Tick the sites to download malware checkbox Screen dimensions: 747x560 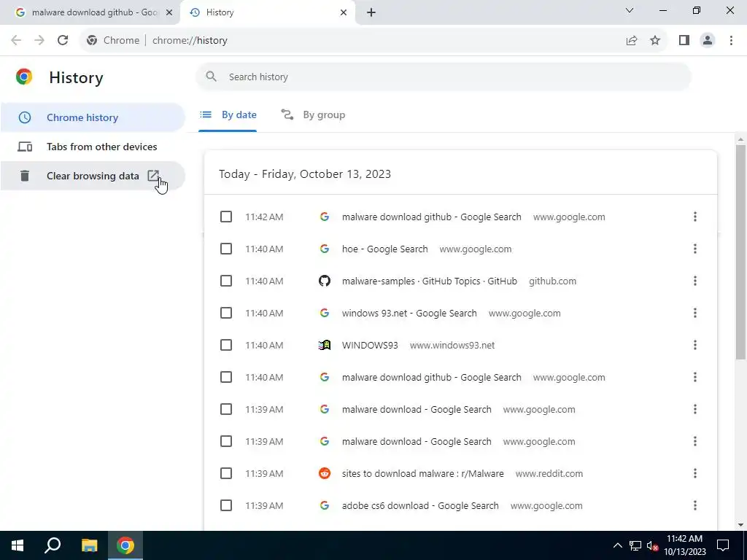pyautogui.click(x=226, y=473)
